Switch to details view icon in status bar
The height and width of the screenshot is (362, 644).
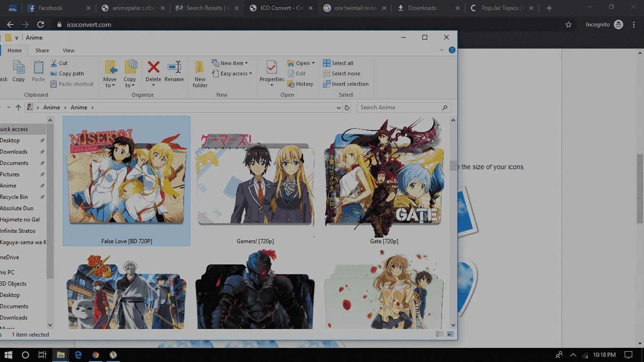coord(440,334)
